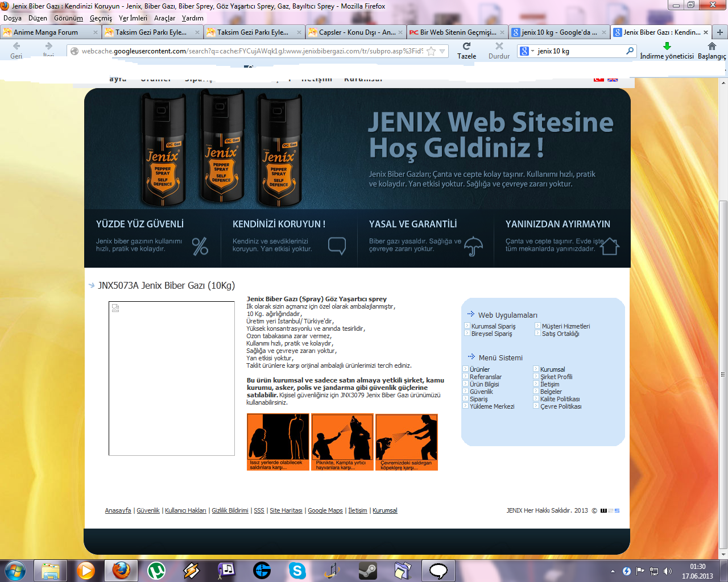Click the vertical page scrollbar thumb
Image resolution: width=728 pixels, height=582 pixels.
tap(723, 374)
